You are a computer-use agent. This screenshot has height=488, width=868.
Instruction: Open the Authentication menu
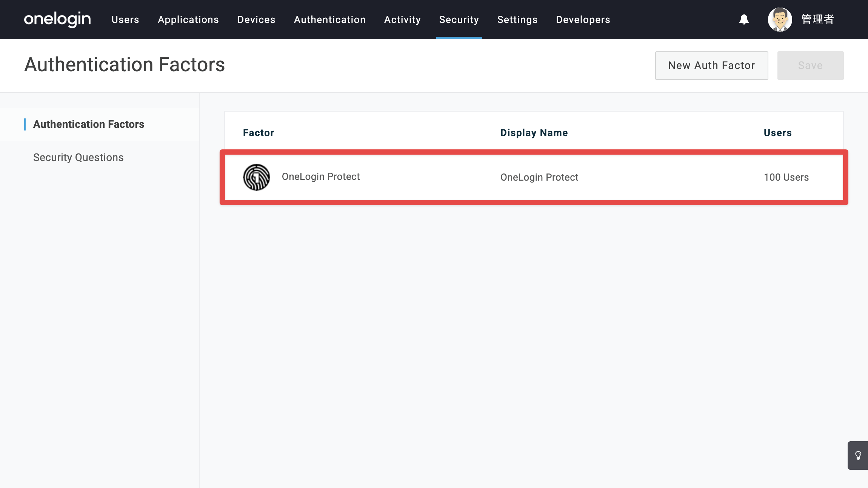coord(330,20)
